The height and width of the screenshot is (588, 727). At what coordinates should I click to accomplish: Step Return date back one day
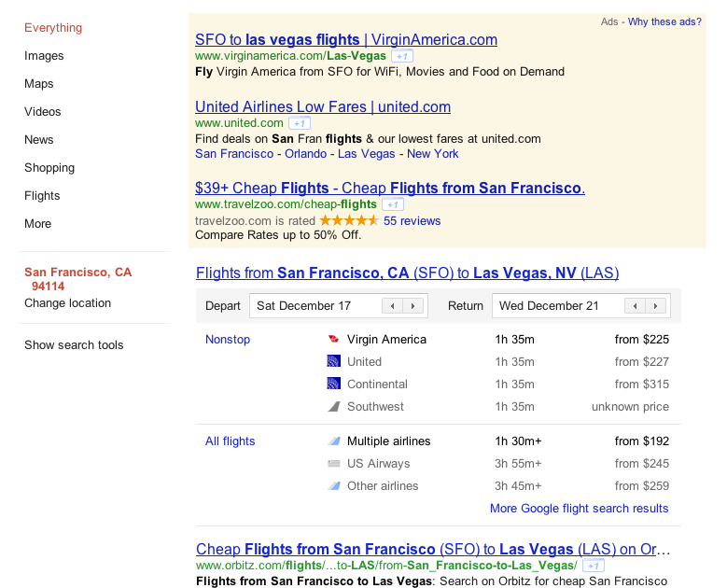pyautogui.click(x=635, y=305)
